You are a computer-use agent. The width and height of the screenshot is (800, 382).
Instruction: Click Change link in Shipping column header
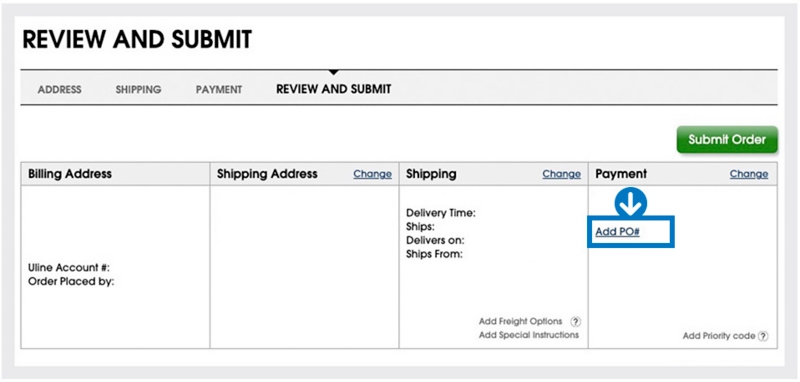coord(561,174)
